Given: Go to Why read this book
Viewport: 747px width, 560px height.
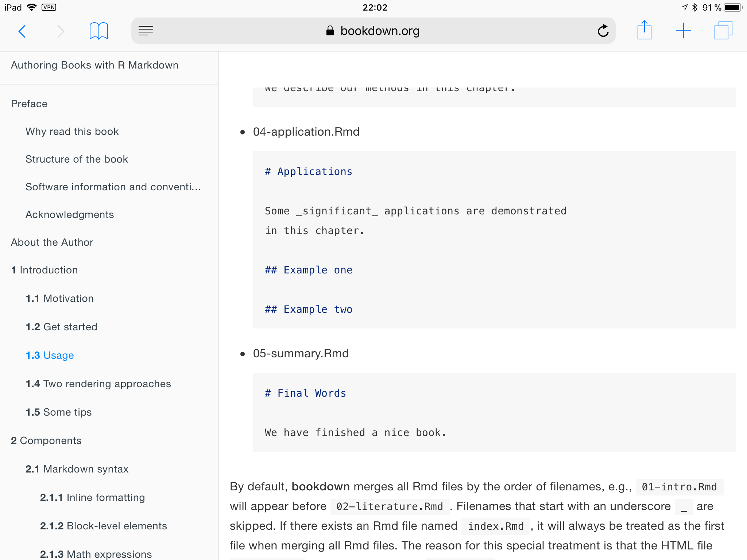Looking at the screenshot, I should (72, 132).
